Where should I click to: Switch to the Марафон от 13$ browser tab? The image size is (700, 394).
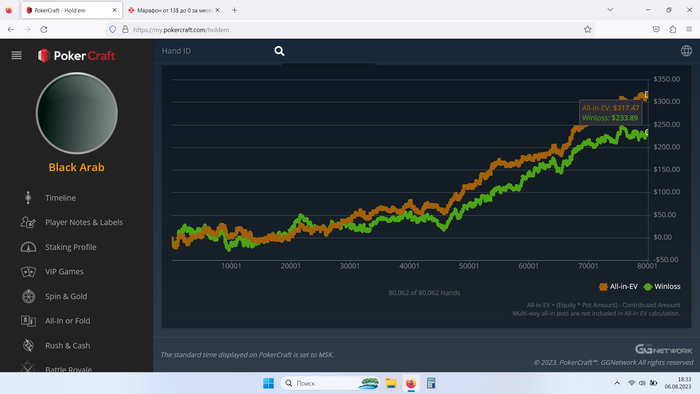pos(174,10)
